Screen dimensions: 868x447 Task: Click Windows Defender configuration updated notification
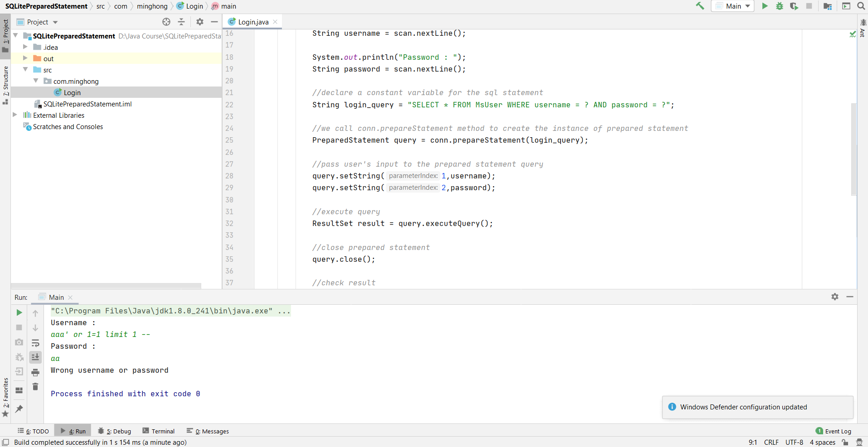pyautogui.click(x=758, y=407)
